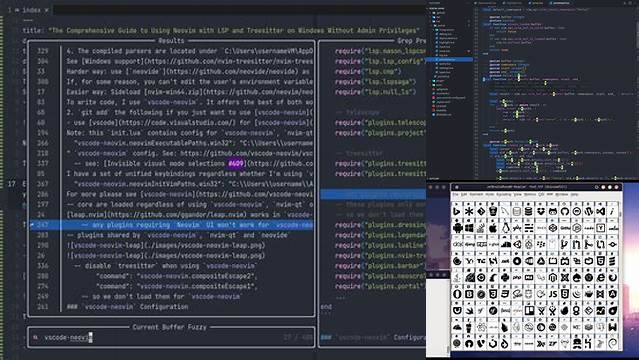Focus the Current Buffer Fuzzy search prompt
Screen dimensions: 639x360
(x=171, y=338)
